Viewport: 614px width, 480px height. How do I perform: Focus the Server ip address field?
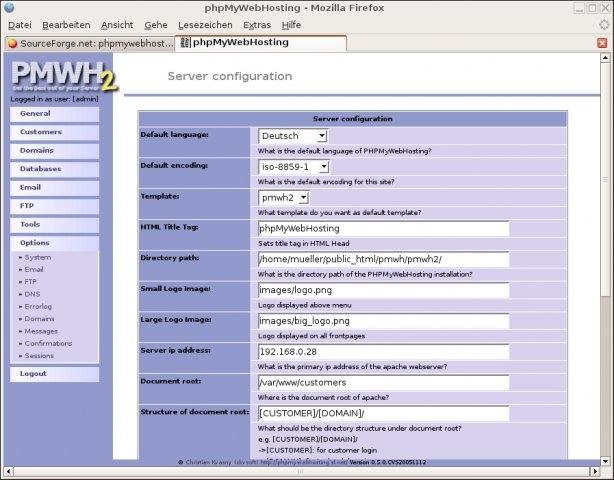pyautogui.click(x=384, y=352)
